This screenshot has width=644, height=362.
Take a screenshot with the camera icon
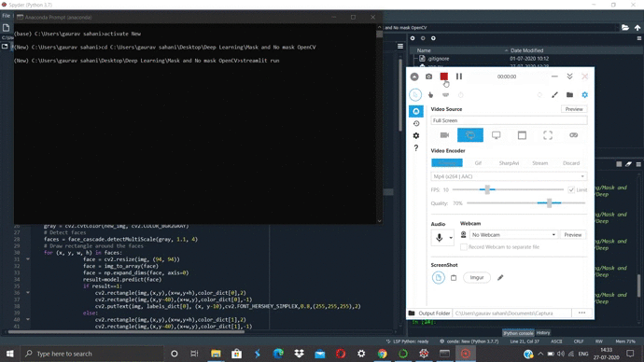(x=428, y=77)
